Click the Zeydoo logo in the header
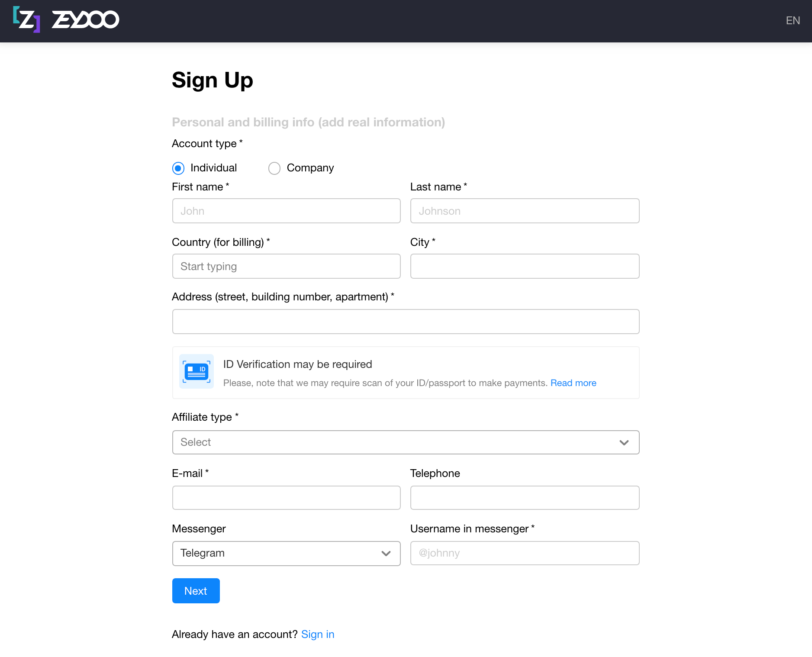 coord(66,19)
